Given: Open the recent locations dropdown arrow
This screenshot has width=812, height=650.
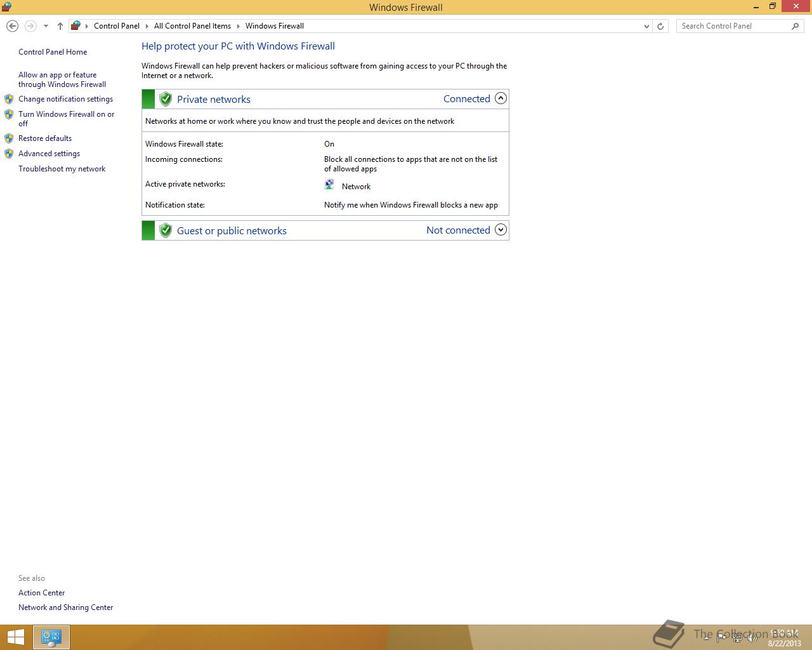Looking at the screenshot, I should click(x=46, y=26).
